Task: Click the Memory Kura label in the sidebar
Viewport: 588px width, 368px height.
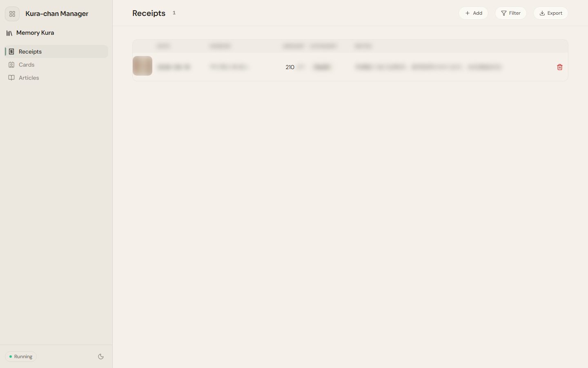Action: [35, 33]
